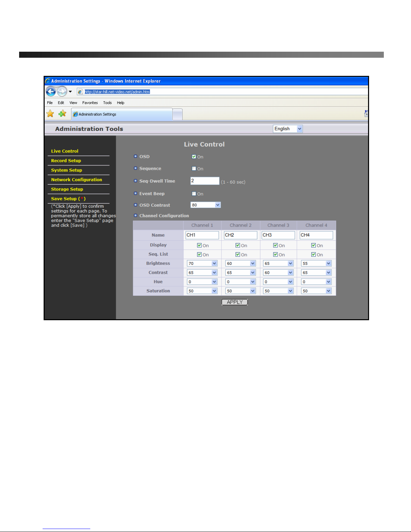Image resolution: width=411 pixels, height=532 pixels.
Task: Open the File menu
Action: (50, 103)
